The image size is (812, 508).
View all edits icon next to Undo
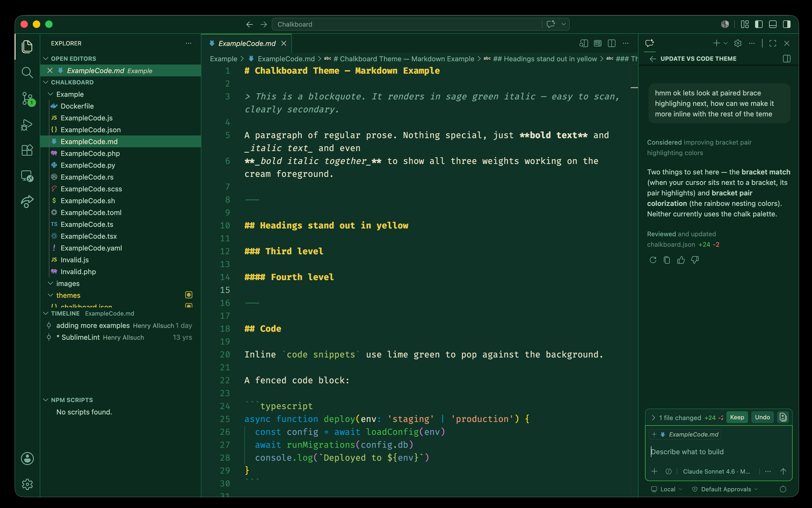(783, 417)
